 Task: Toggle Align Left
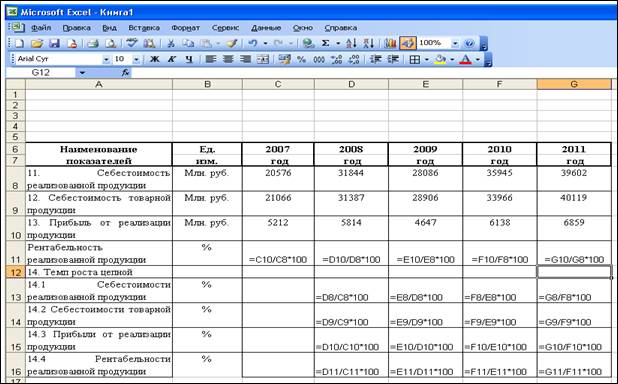coord(210,59)
